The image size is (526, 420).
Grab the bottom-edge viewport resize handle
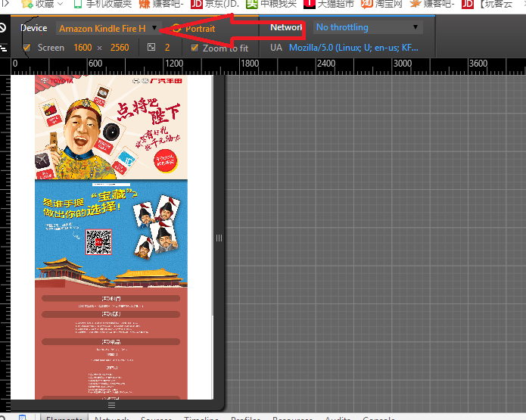tap(112, 405)
